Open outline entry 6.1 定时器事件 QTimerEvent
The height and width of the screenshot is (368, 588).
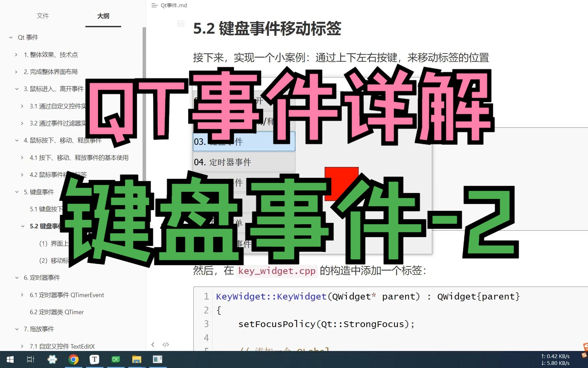pyautogui.click(x=67, y=295)
